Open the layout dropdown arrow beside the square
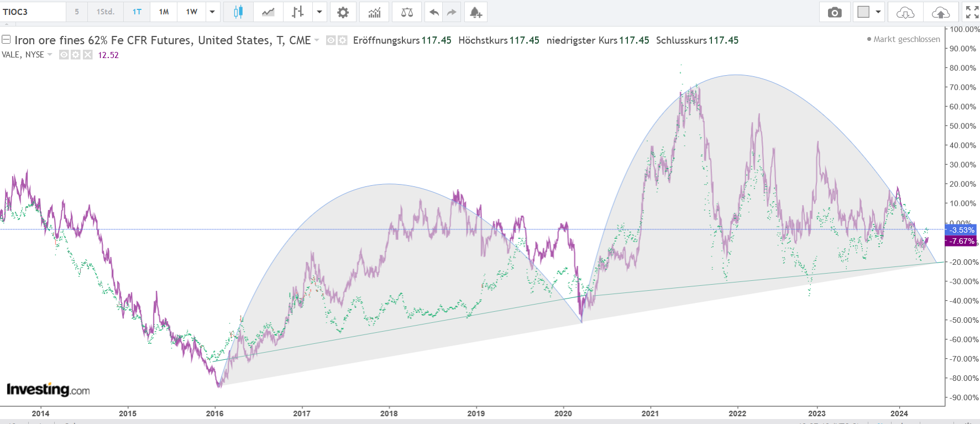This screenshot has height=424, width=980. click(878, 12)
